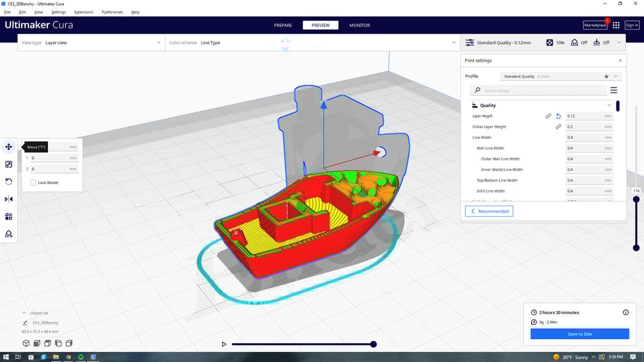This screenshot has width=644, height=362.
Task: Click the infill 10% icon
Action: pos(550,42)
